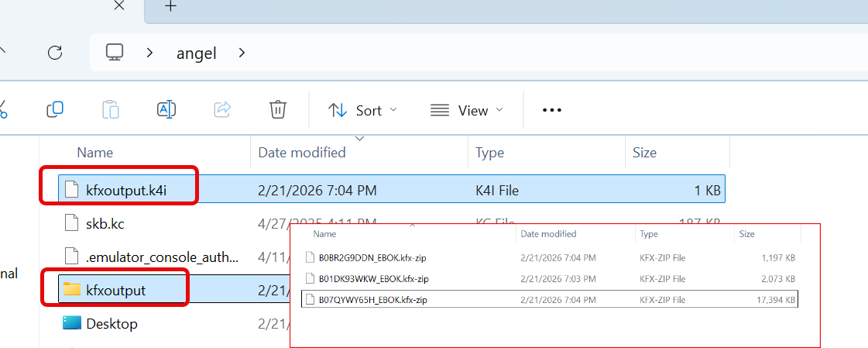The height and width of the screenshot is (348, 868).
Task: Open the Sort dropdown
Action: (362, 110)
